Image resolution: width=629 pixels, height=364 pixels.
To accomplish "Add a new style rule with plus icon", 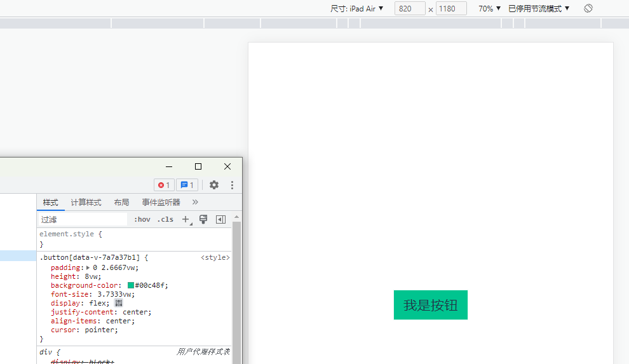I will pos(186,219).
